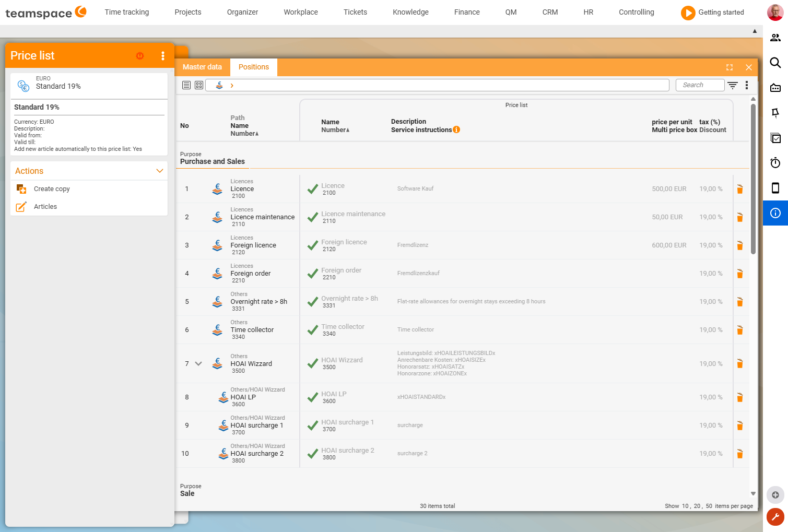Open the Finance menu
The height and width of the screenshot is (532, 788).
(x=467, y=12)
